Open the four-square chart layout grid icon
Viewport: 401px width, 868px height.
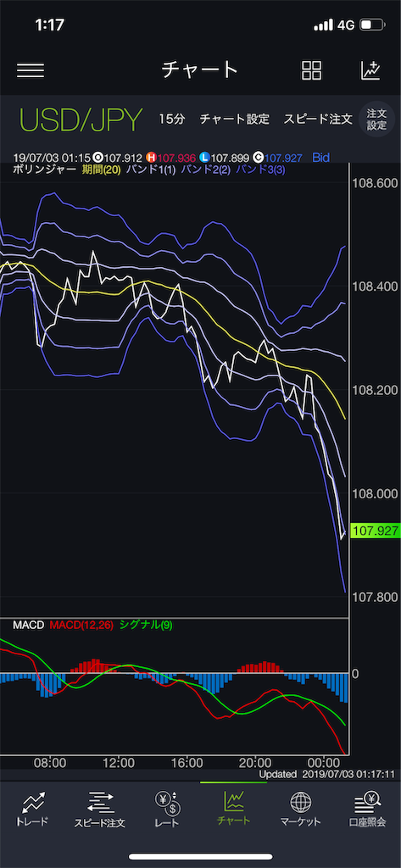point(311,71)
